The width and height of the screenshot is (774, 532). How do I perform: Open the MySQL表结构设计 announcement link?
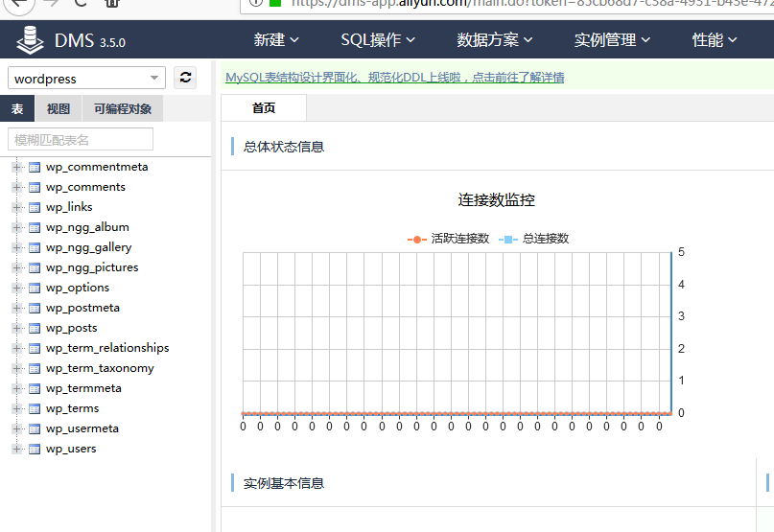pos(395,78)
